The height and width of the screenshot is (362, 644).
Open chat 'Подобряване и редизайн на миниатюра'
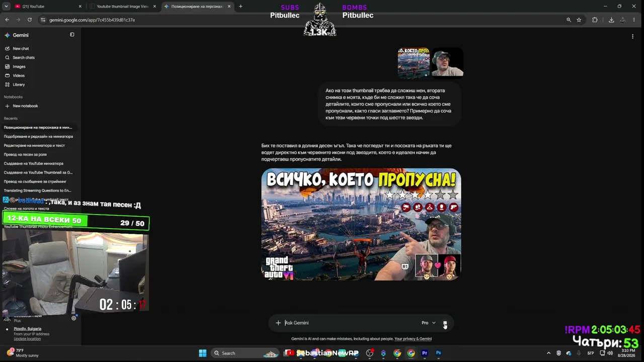(38, 137)
